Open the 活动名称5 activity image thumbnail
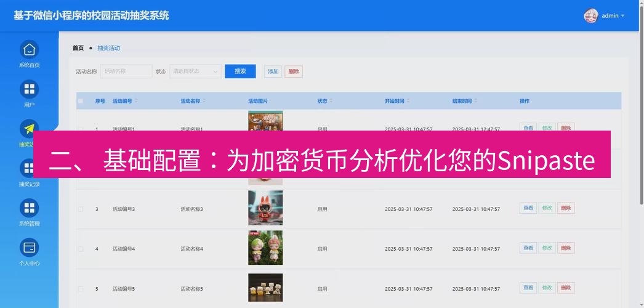The image size is (644, 308). click(x=265, y=288)
